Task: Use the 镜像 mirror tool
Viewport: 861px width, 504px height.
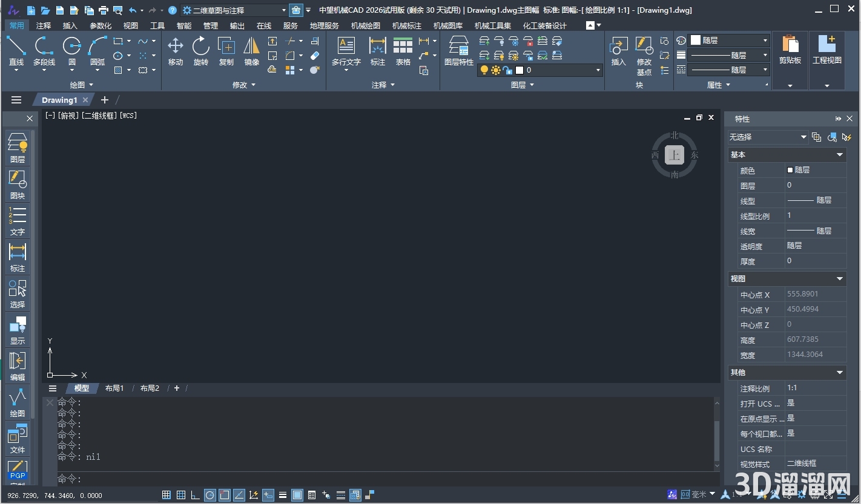Action: [x=252, y=51]
